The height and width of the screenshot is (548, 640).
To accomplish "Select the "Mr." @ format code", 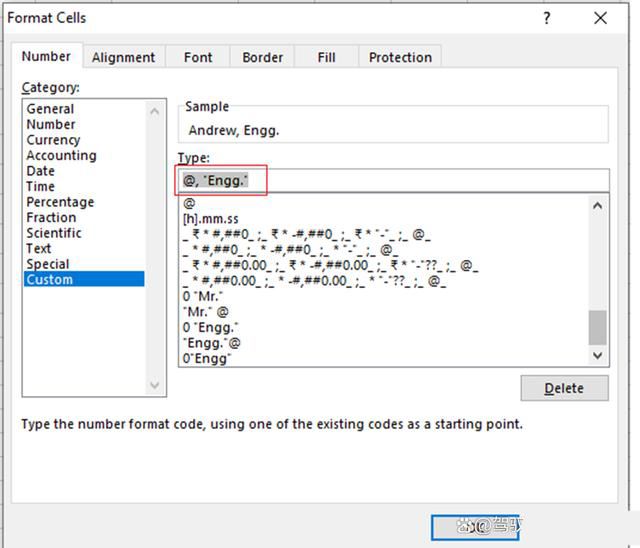I will tap(384, 312).
